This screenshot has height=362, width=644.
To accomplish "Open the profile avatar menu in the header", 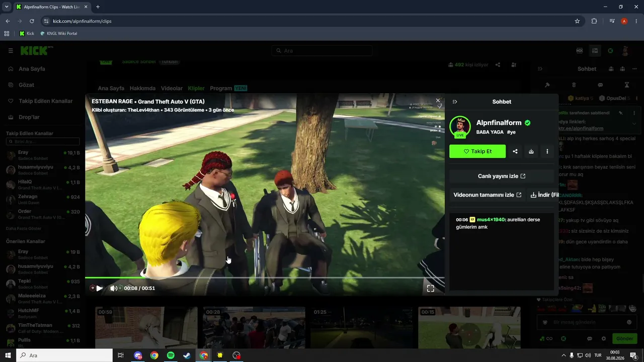I will pyautogui.click(x=625, y=51).
